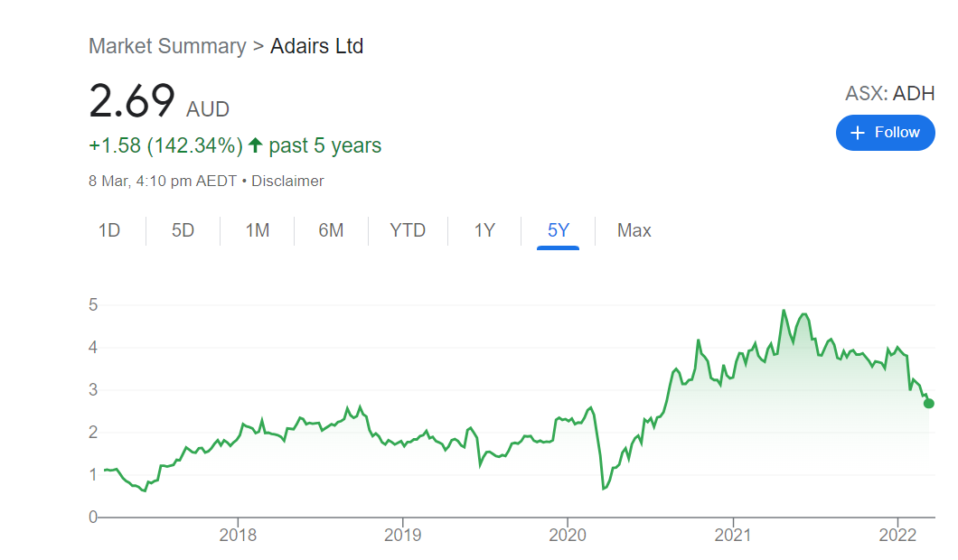This screenshot has height=560, width=958.
Task: Select the 5D range tab
Action: (x=183, y=230)
